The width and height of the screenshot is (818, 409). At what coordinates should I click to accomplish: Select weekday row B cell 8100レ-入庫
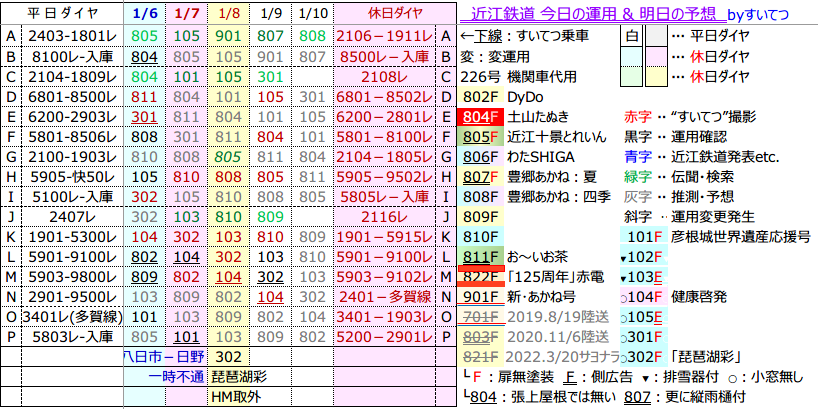(73, 56)
